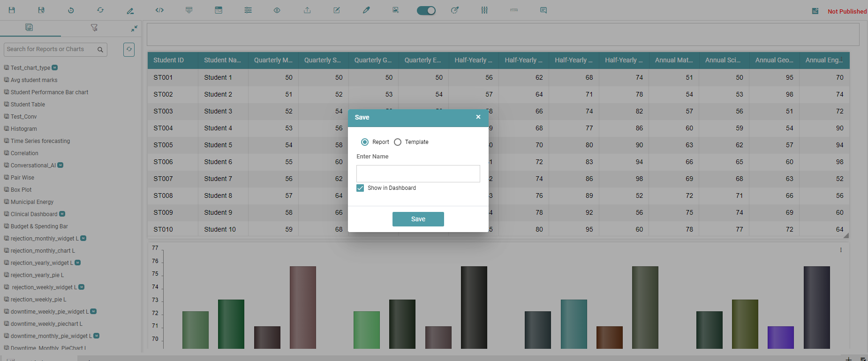Click the add image icon in toolbar

coord(396,10)
